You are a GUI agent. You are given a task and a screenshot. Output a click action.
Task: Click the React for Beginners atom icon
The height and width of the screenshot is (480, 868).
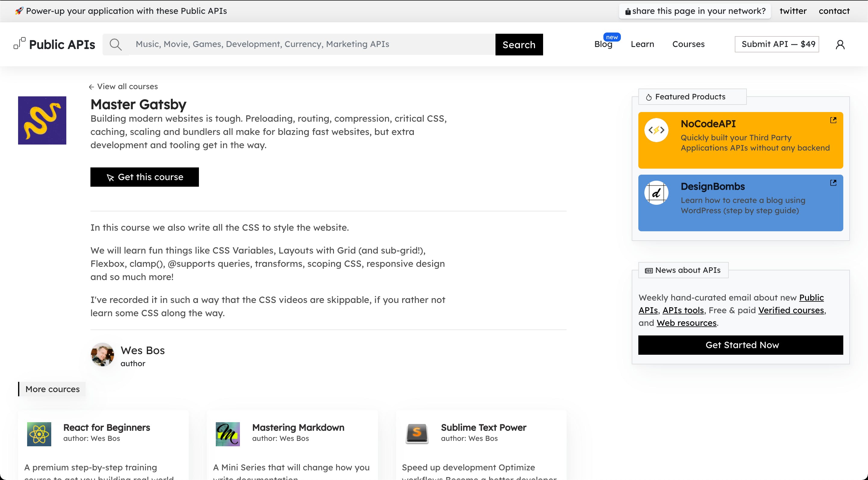click(x=39, y=434)
